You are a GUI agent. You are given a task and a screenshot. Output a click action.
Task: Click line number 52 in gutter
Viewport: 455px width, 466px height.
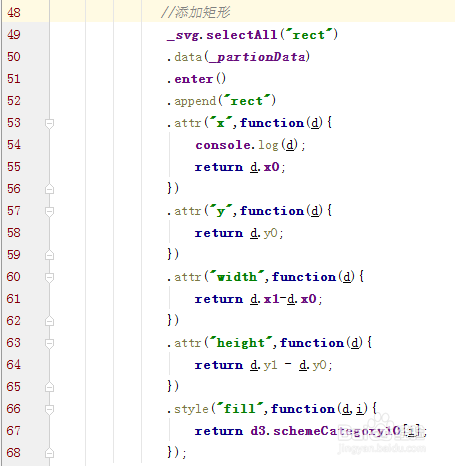tap(14, 101)
